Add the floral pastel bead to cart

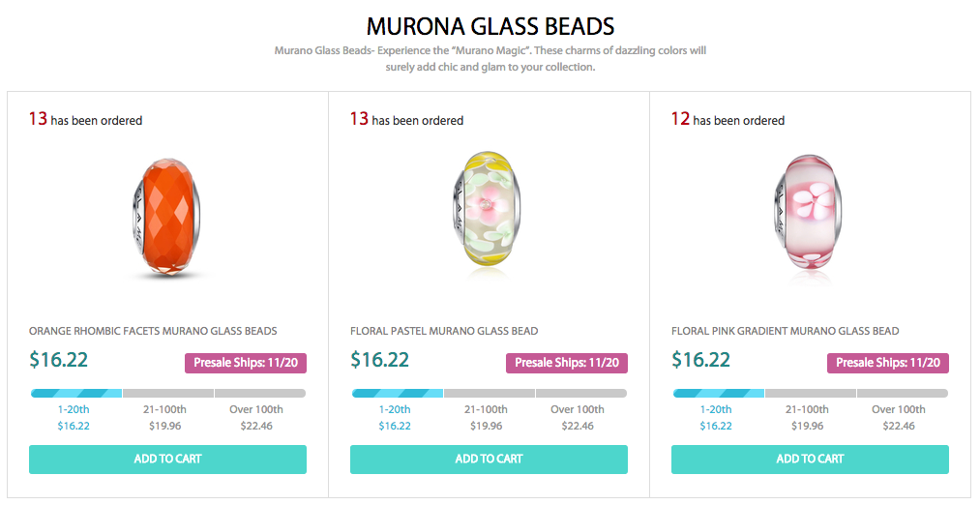click(x=489, y=460)
